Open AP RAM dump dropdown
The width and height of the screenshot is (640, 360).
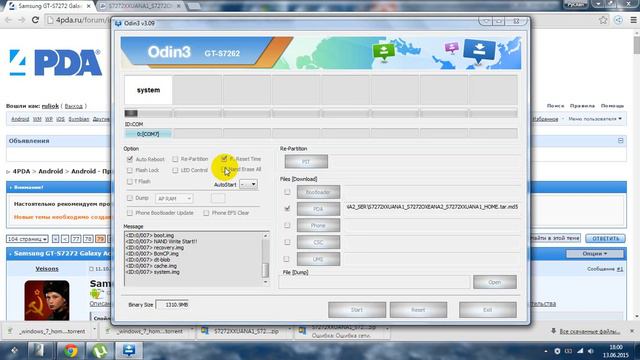tap(174, 198)
